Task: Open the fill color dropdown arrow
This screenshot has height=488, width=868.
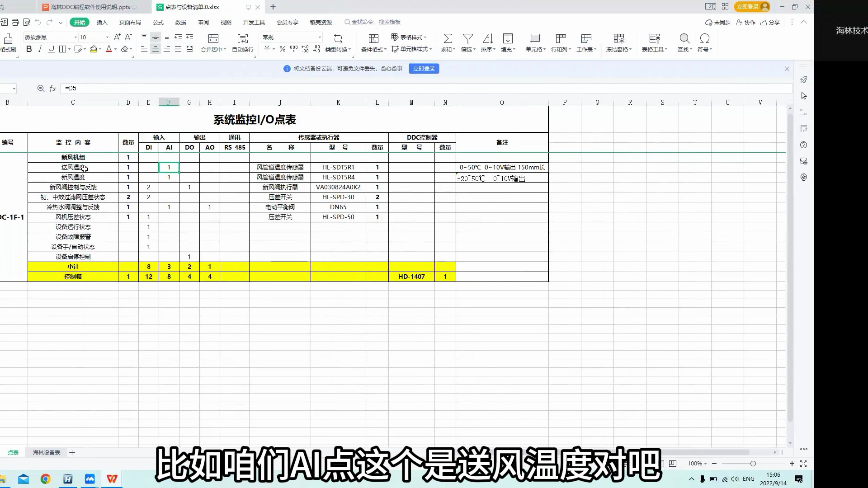Action: pos(100,49)
